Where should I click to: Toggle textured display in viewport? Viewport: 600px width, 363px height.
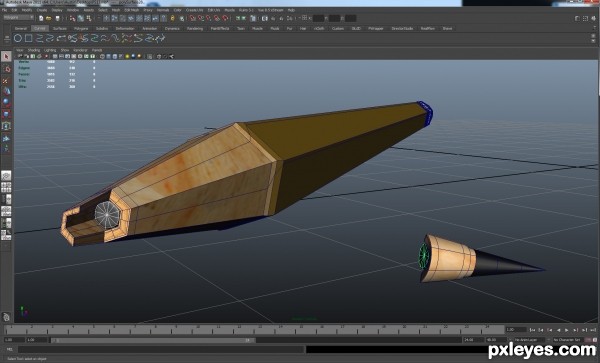click(x=121, y=56)
